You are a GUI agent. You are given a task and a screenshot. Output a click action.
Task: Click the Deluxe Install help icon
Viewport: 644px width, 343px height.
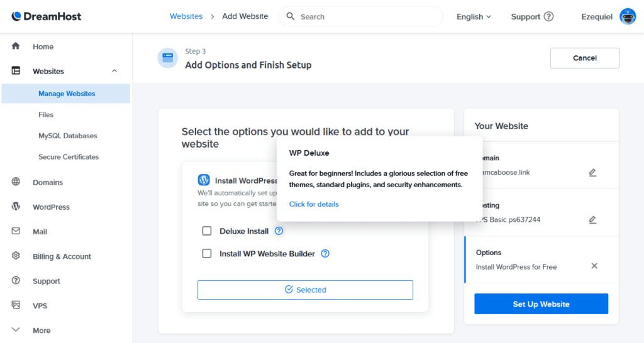pyautogui.click(x=279, y=231)
